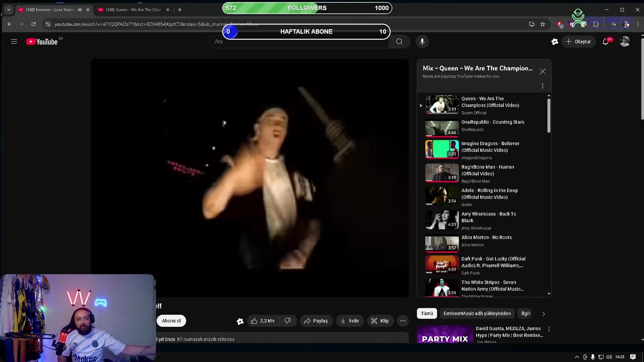
Task: Click the taskbar network icon
Action: 601,357
